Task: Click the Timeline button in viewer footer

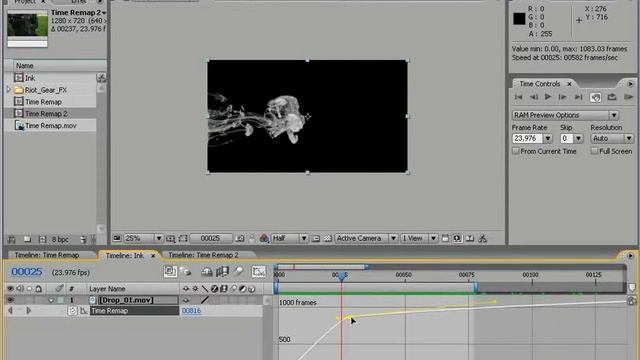Action: (x=470, y=238)
